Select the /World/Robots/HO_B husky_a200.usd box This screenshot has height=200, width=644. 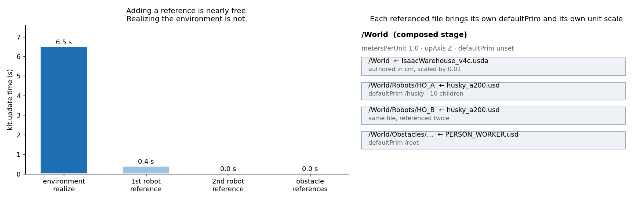[x=494, y=116]
